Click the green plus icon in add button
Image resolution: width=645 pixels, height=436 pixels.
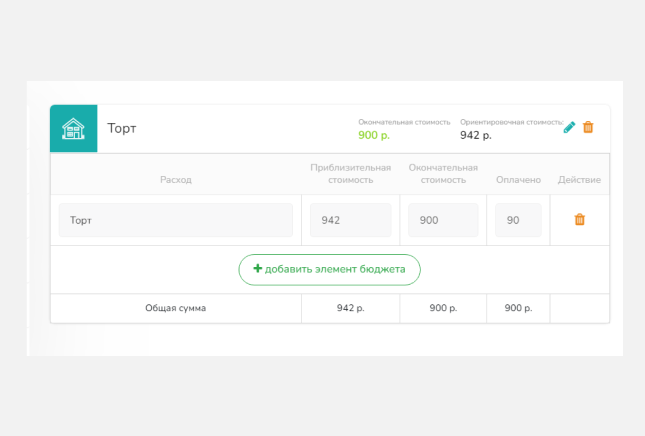pyautogui.click(x=257, y=269)
